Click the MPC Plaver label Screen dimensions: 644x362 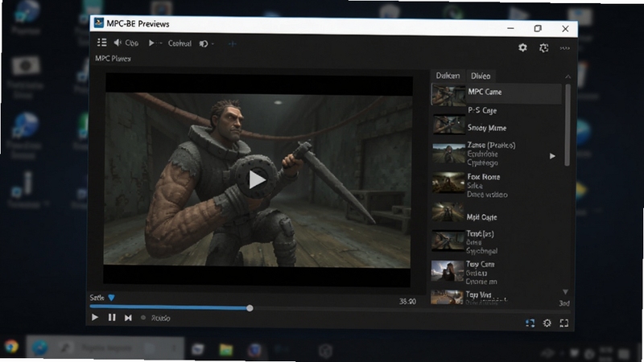(113, 59)
